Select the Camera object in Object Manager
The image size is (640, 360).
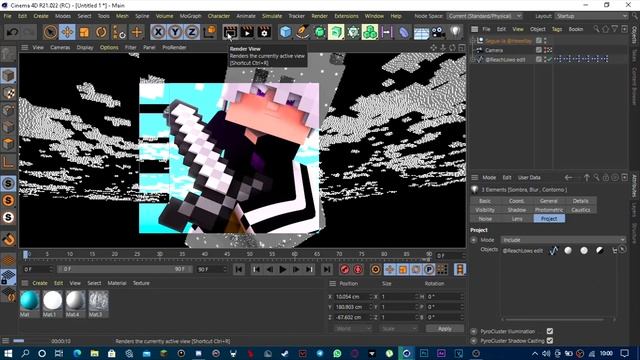pyautogui.click(x=494, y=50)
